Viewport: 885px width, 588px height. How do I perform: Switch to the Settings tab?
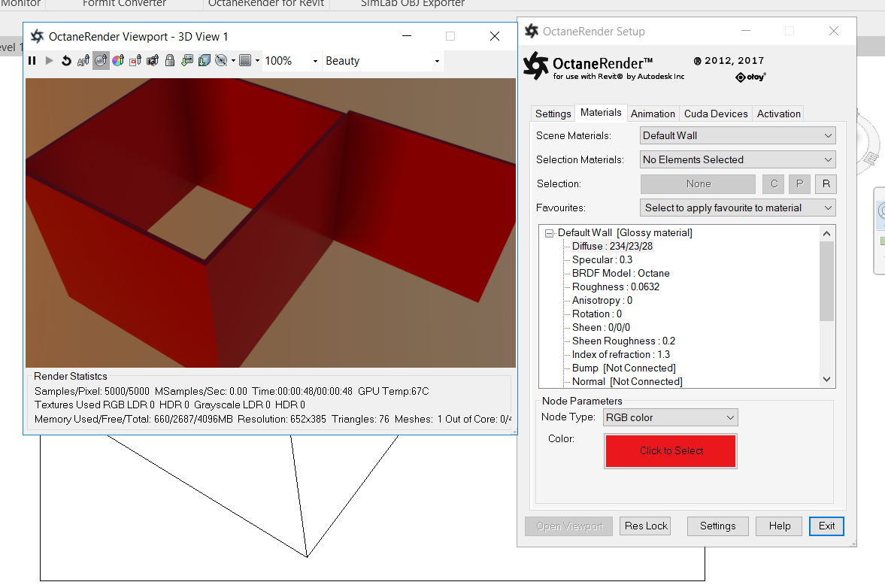tap(553, 114)
